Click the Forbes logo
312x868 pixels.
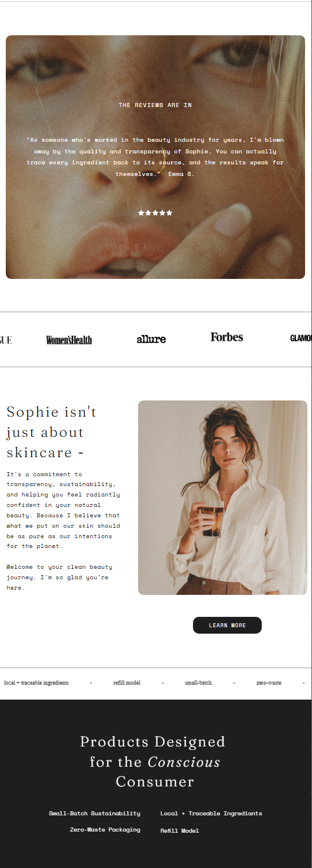226,337
